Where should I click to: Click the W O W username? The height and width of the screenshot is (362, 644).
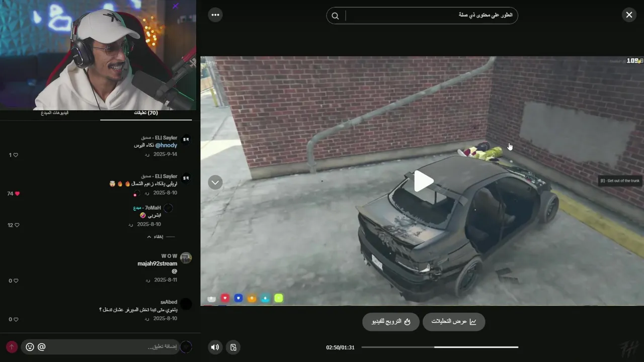coord(169,256)
